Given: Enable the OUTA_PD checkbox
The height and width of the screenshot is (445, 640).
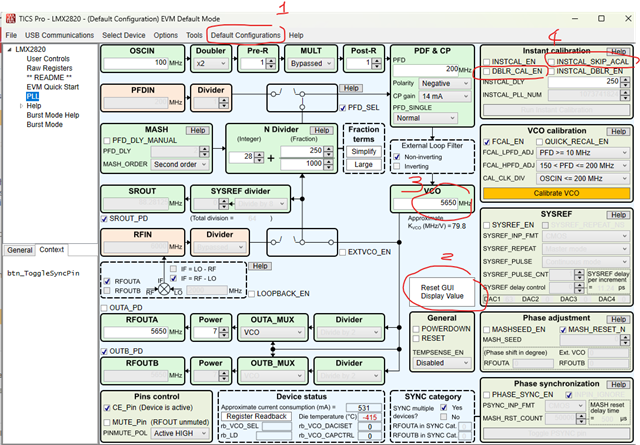Looking at the screenshot, I should pyautogui.click(x=104, y=308).
